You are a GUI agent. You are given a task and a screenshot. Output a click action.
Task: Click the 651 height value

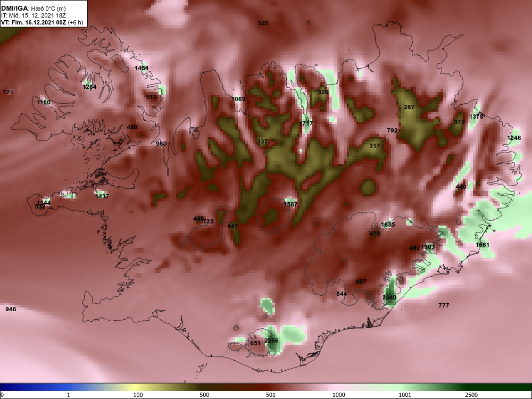[255, 343]
